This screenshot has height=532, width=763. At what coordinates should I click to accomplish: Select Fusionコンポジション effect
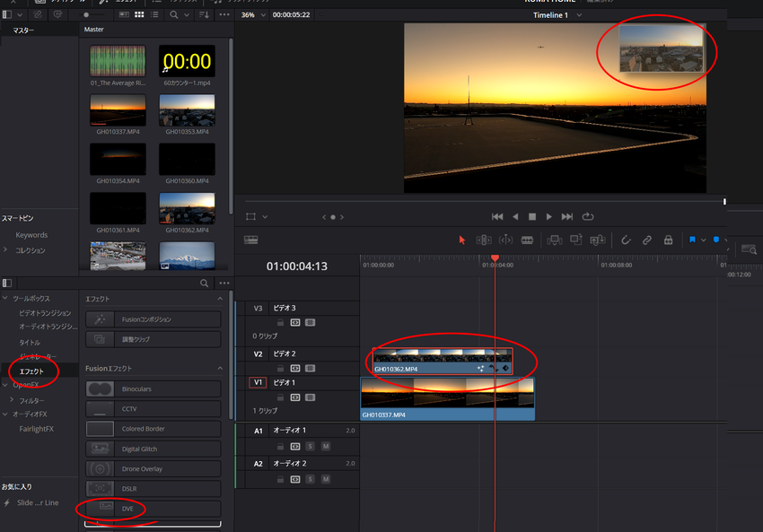point(153,319)
